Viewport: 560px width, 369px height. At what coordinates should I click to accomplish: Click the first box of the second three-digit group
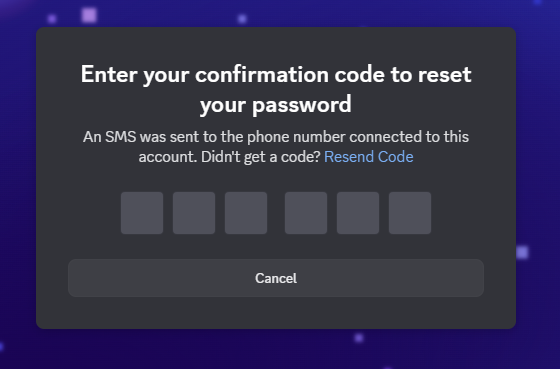(x=306, y=213)
